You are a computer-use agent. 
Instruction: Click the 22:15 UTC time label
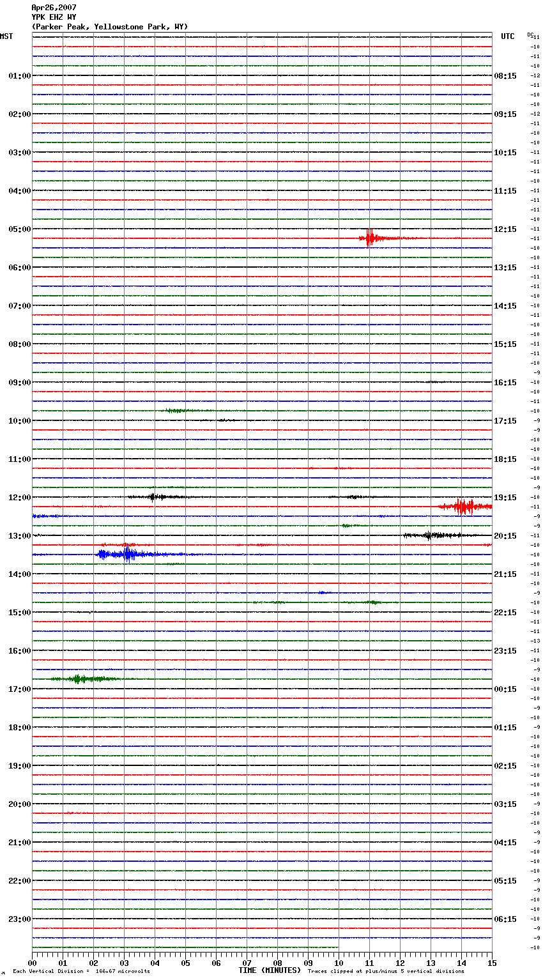pyautogui.click(x=505, y=613)
